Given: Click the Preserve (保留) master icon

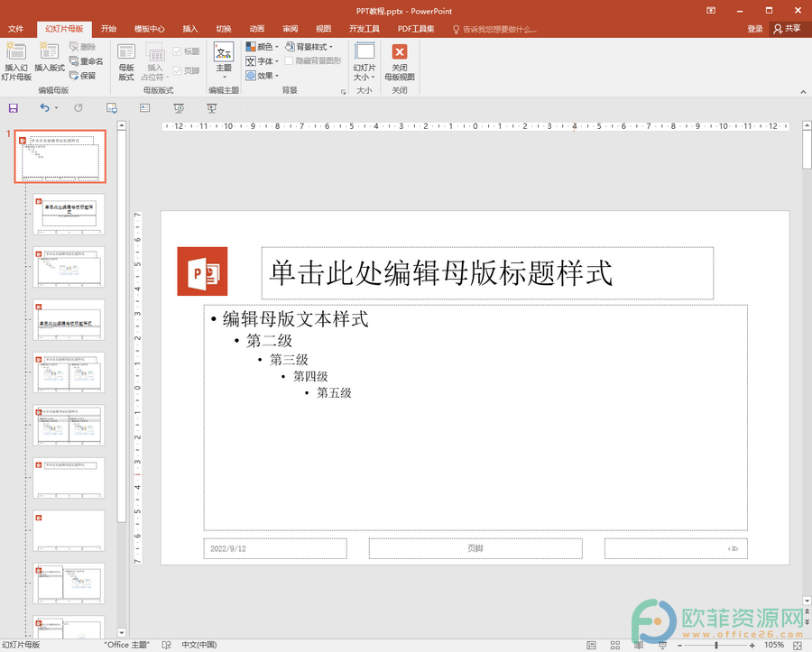Looking at the screenshot, I should tap(74, 76).
